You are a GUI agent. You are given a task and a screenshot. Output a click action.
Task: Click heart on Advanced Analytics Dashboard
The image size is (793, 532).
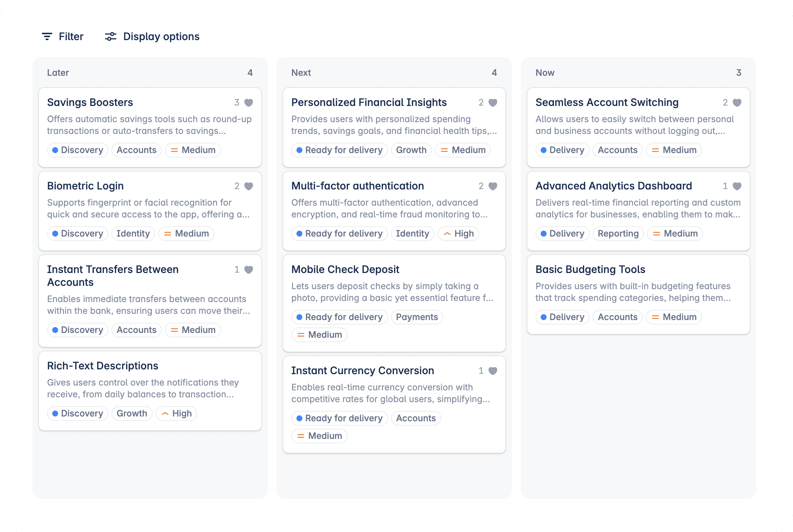click(737, 186)
